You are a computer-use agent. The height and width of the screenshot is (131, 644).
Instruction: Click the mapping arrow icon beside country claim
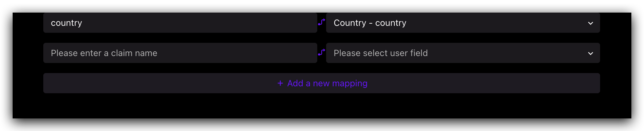pyautogui.click(x=321, y=22)
